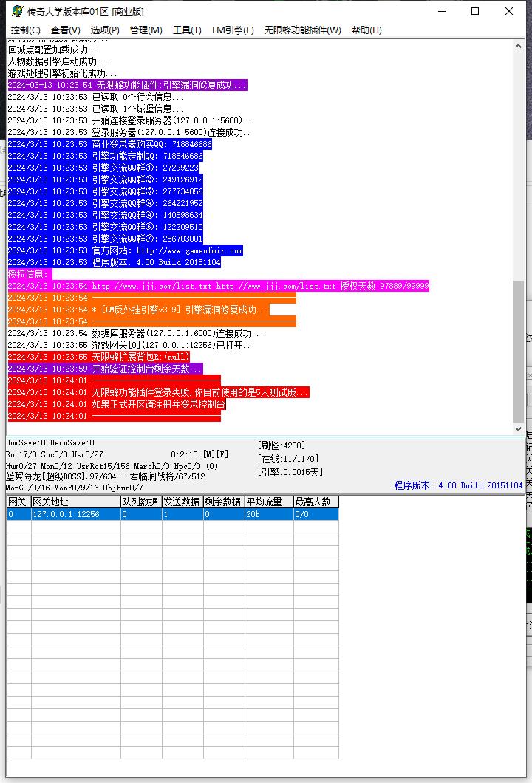Click the 网关地址 column header

pyautogui.click(x=76, y=502)
